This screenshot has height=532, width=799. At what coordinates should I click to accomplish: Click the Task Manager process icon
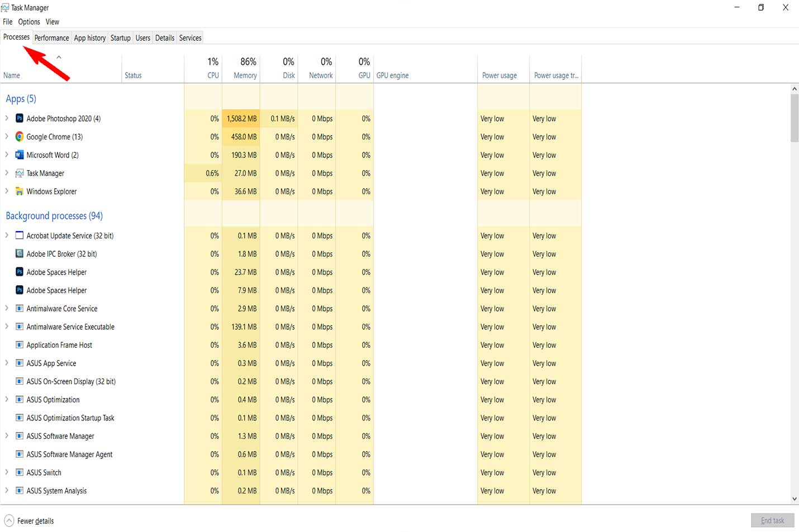(20, 173)
